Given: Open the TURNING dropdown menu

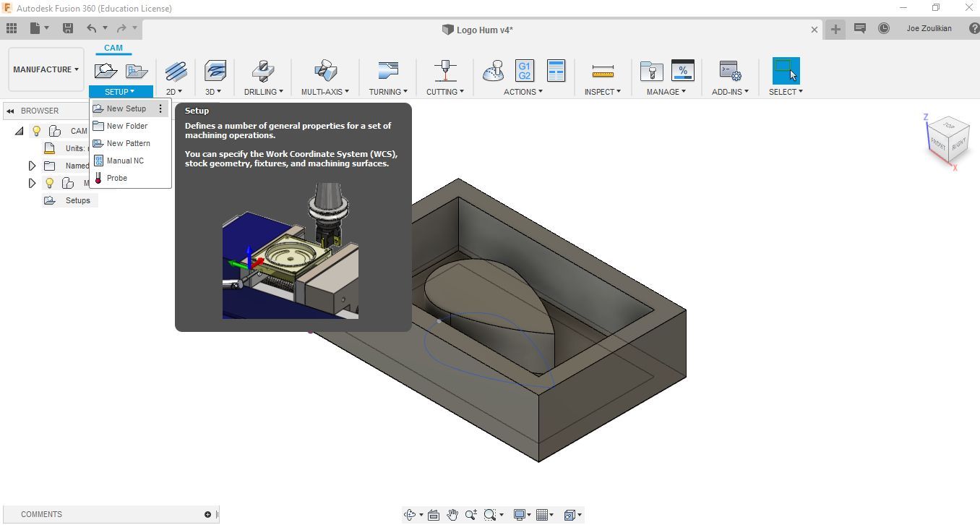Looking at the screenshot, I should coord(388,92).
